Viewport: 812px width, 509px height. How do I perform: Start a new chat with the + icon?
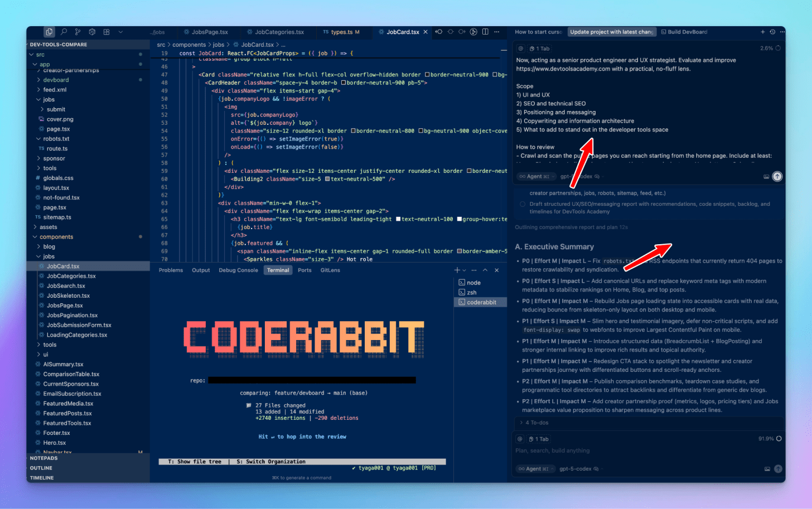(762, 32)
